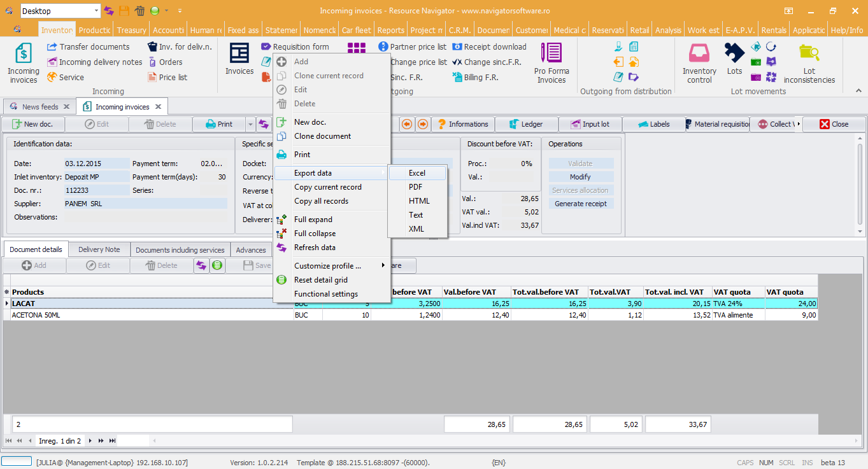Click the Labels button

click(x=654, y=124)
